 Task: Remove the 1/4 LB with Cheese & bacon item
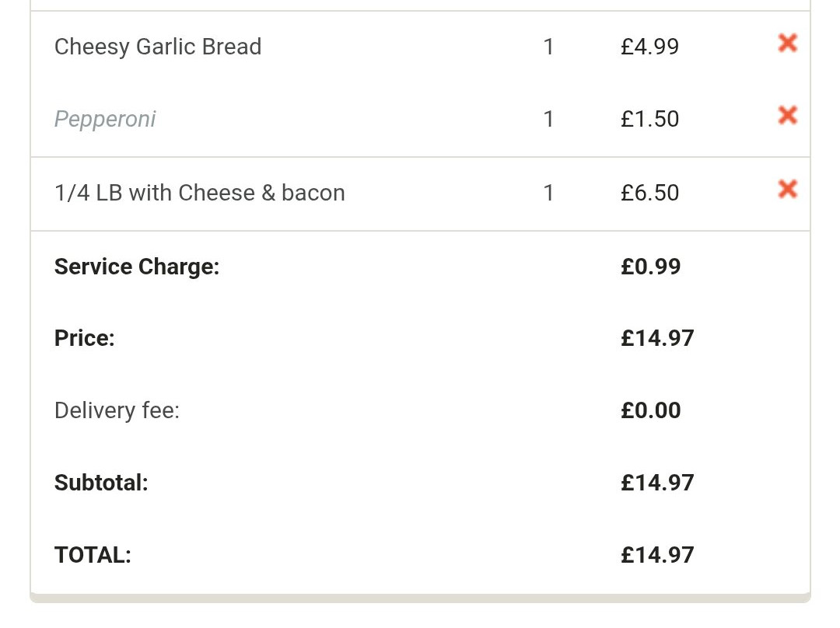point(787,189)
